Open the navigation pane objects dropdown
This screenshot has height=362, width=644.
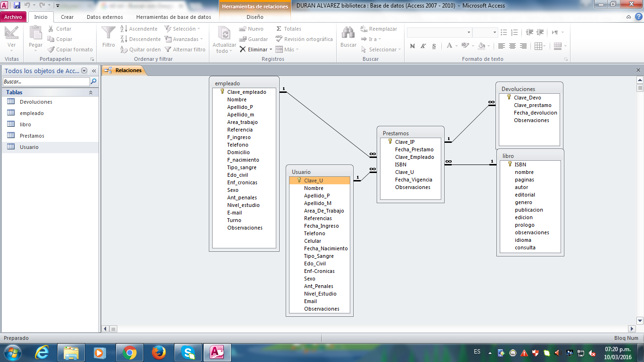coord(84,71)
